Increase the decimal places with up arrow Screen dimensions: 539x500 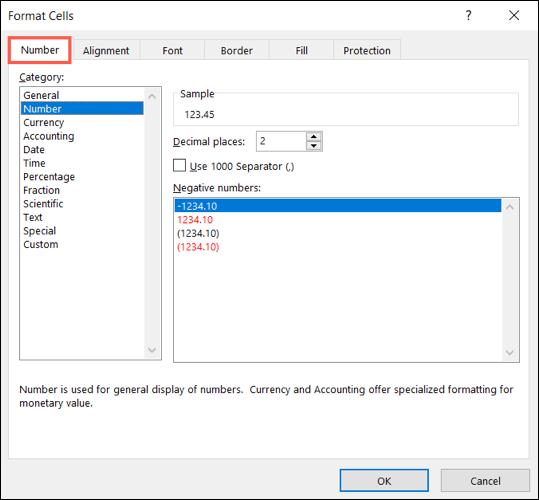click(314, 137)
